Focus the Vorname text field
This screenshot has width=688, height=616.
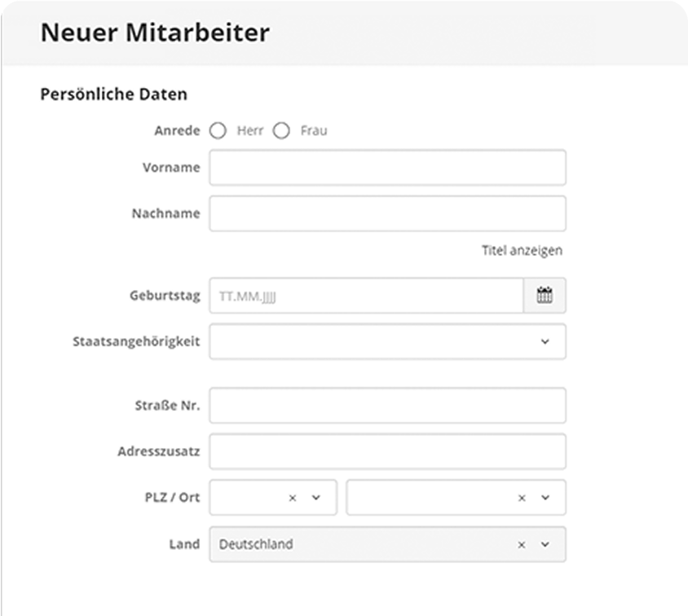pyautogui.click(x=387, y=168)
